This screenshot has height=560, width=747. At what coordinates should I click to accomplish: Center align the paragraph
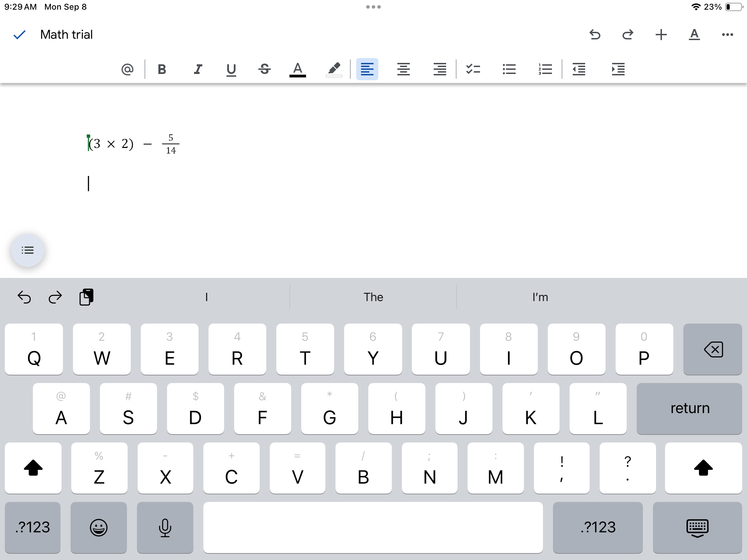[x=403, y=69]
